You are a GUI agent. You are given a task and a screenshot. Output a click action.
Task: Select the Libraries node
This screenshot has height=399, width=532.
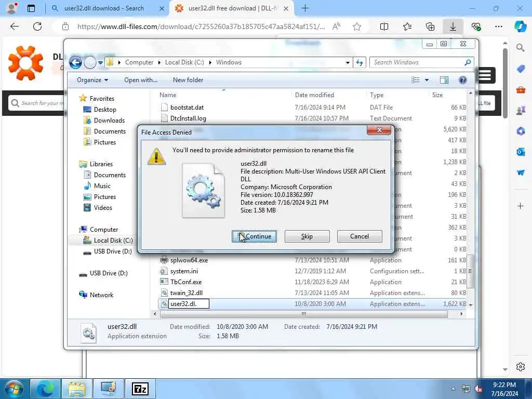96,164
